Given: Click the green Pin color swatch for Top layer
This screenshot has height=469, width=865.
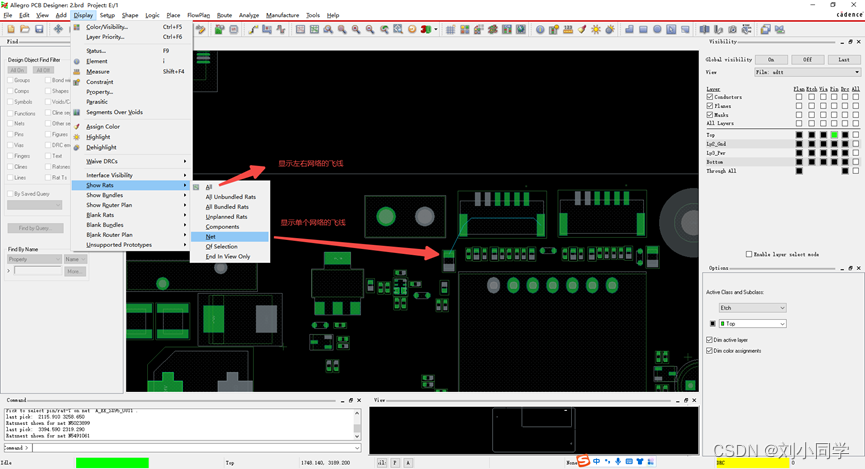Looking at the screenshot, I should pyautogui.click(x=834, y=135).
